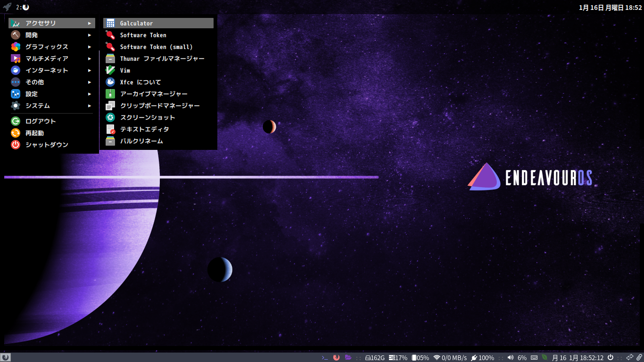Launch Vim via its green icon
Screen dimensions: 644x362
pos(110,70)
